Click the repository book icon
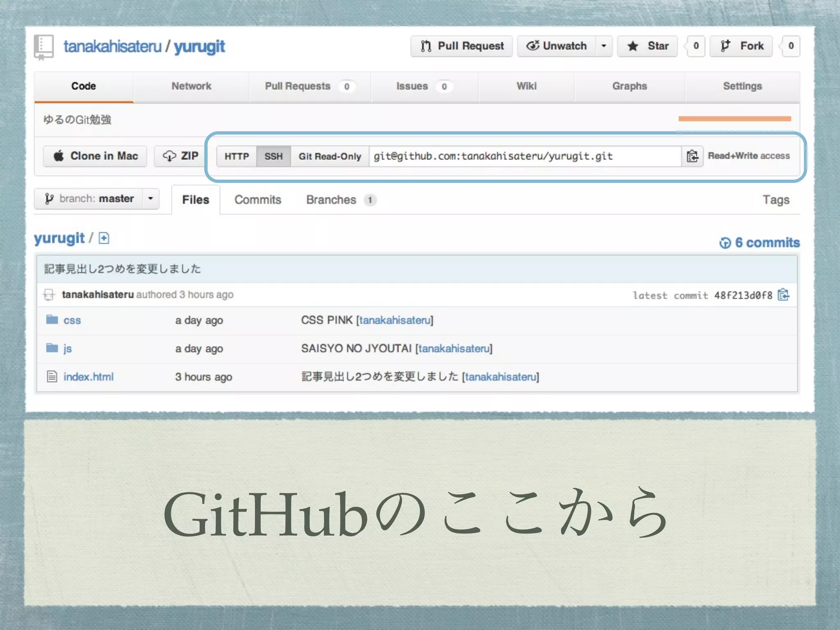Image resolution: width=840 pixels, height=630 pixels. (x=44, y=47)
